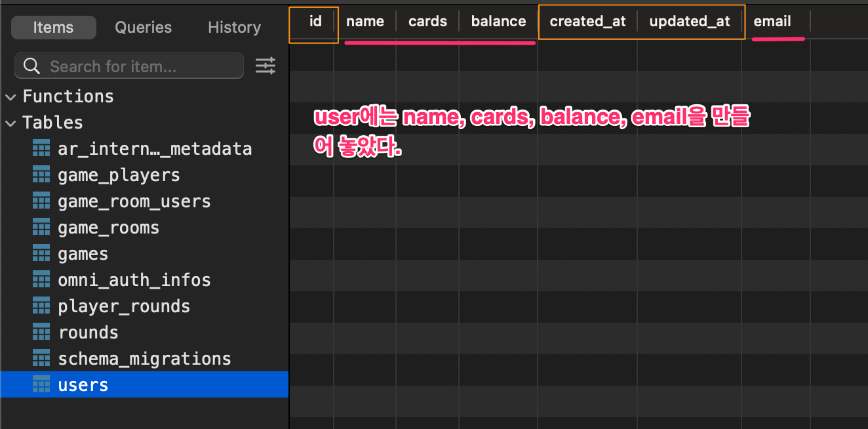Viewport: 868px width, 429px height.
Task: Open the filter icon beside the search field
Action: click(266, 66)
